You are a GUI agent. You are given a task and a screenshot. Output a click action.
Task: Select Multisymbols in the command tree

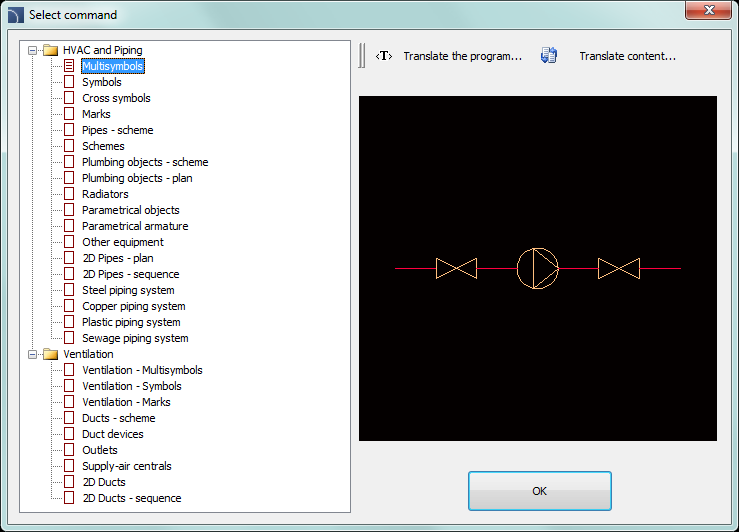point(112,66)
